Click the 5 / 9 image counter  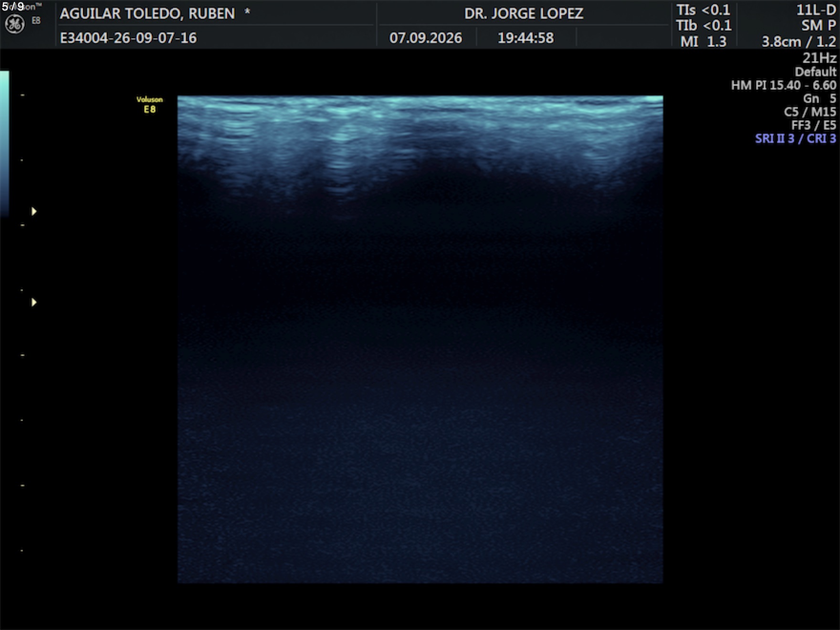tap(13, 6)
